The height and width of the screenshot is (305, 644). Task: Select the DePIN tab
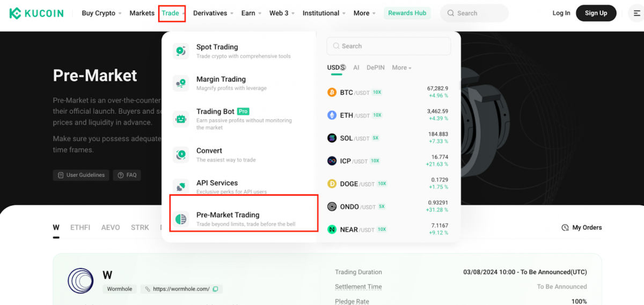(x=376, y=68)
